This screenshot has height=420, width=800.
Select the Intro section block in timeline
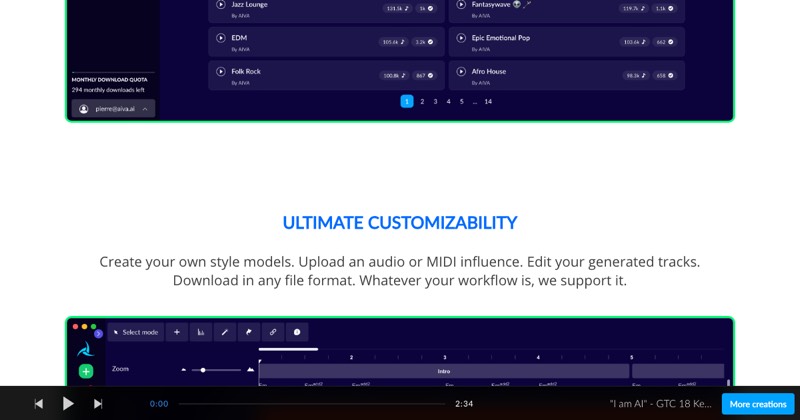click(x=444, y=371)
